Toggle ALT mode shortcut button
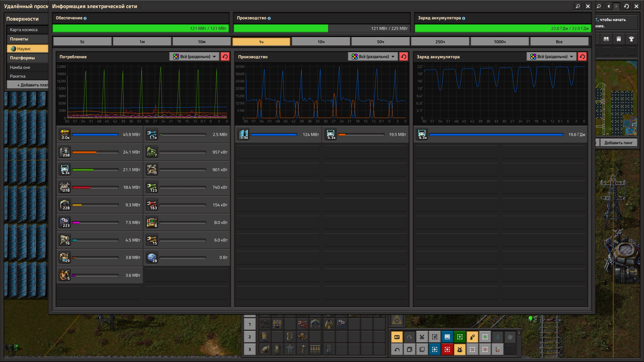Screen dimensions: 644x362 point(397,337)
